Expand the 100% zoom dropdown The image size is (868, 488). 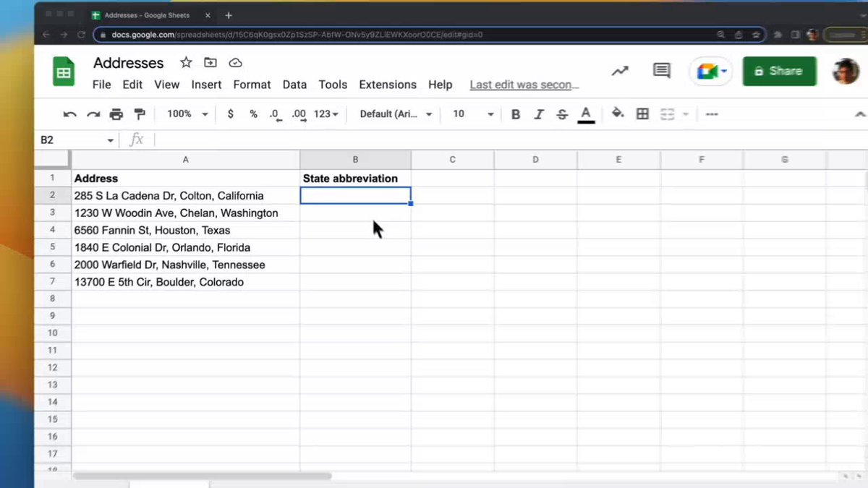click(187, 114)
